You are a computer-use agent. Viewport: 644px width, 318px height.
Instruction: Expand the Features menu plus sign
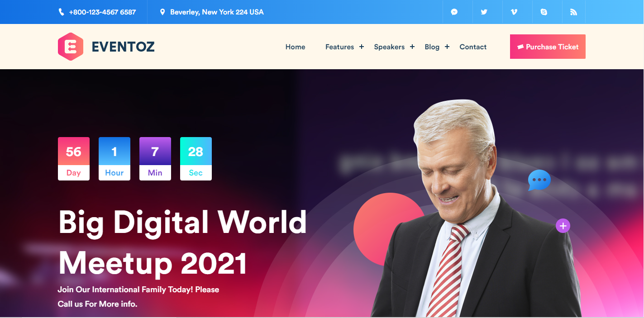(362, 47)
